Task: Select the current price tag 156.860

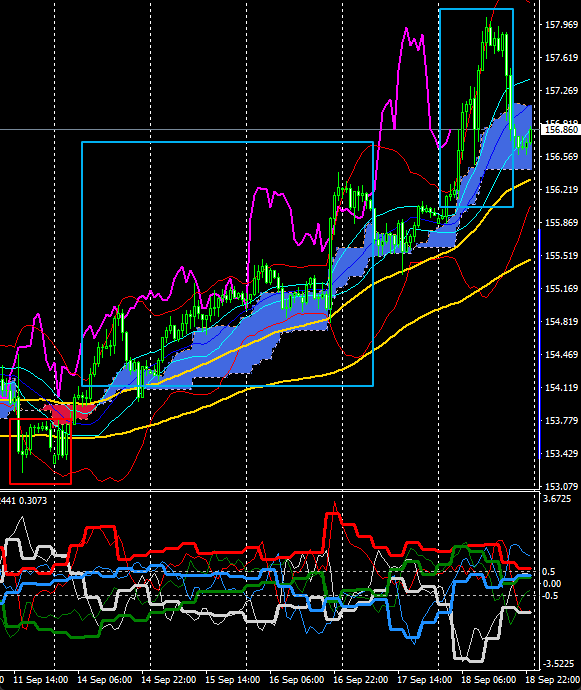Action: (x=561, y=130)
